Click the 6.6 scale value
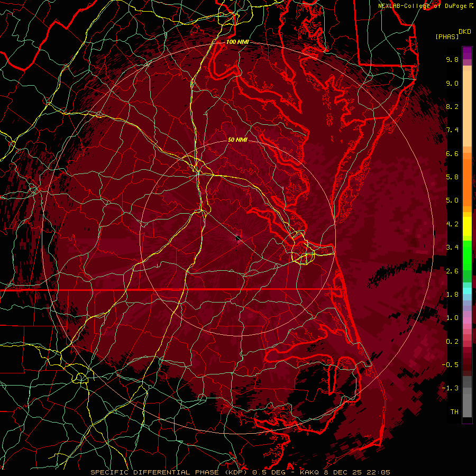476x476 pixels. (x=452, y=153)
